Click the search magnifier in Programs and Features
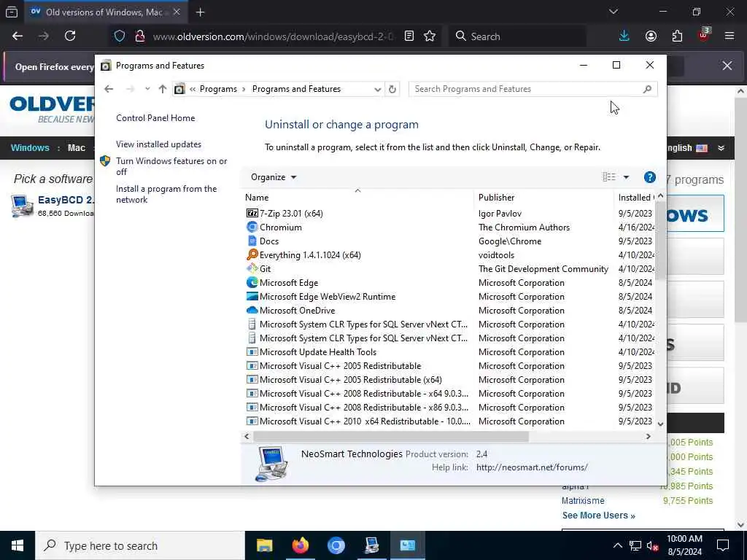Screen dimensions: 747x560 tap(647, 89)
